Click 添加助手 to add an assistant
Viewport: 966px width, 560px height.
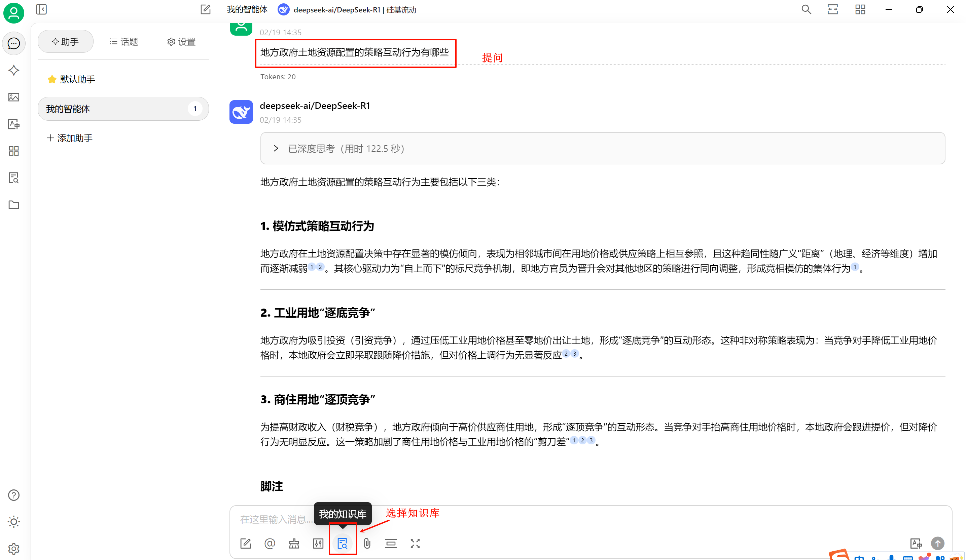tap(70, 138)
